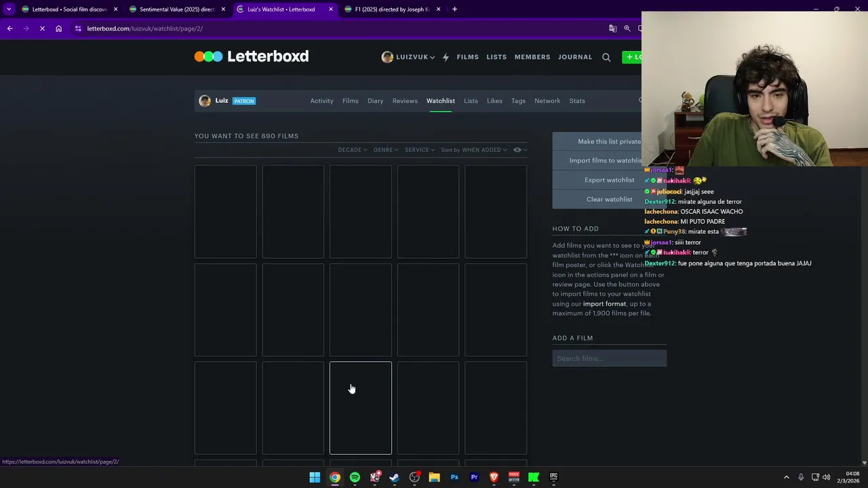Viewport: 868px width, 488px height.
Task: Open Chrome from the taskbar
Action: coord(334,477)
